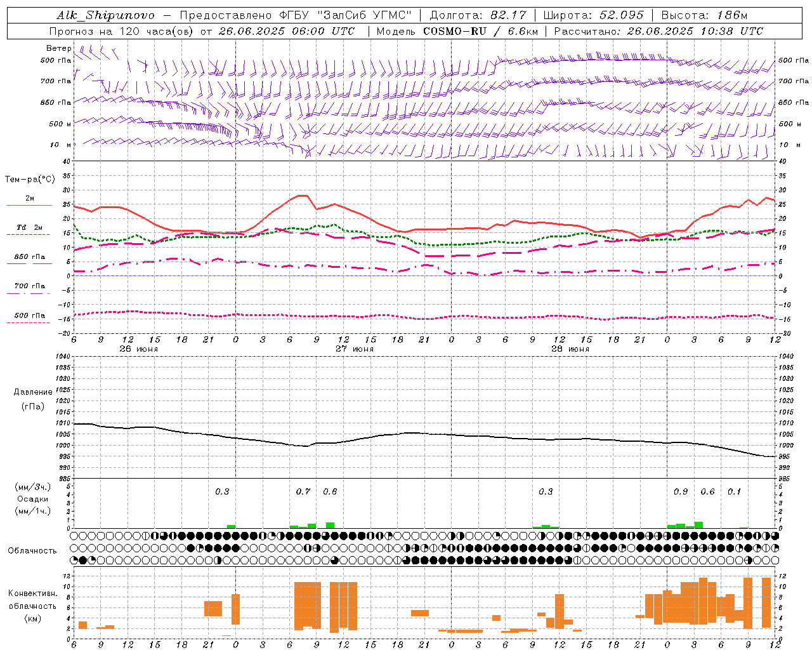This screenshot has width=812, height=650.
Task: Click dash-dot line sample under legend "700 гПа"
Action: coord(29,293)
